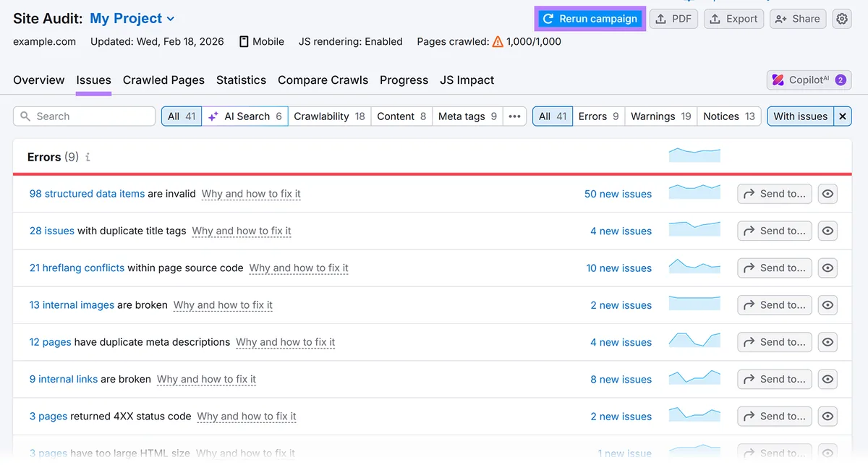868x465 pixels.
Task: Open Send to menu for hreflang conflicts
Action: (775, 268)
